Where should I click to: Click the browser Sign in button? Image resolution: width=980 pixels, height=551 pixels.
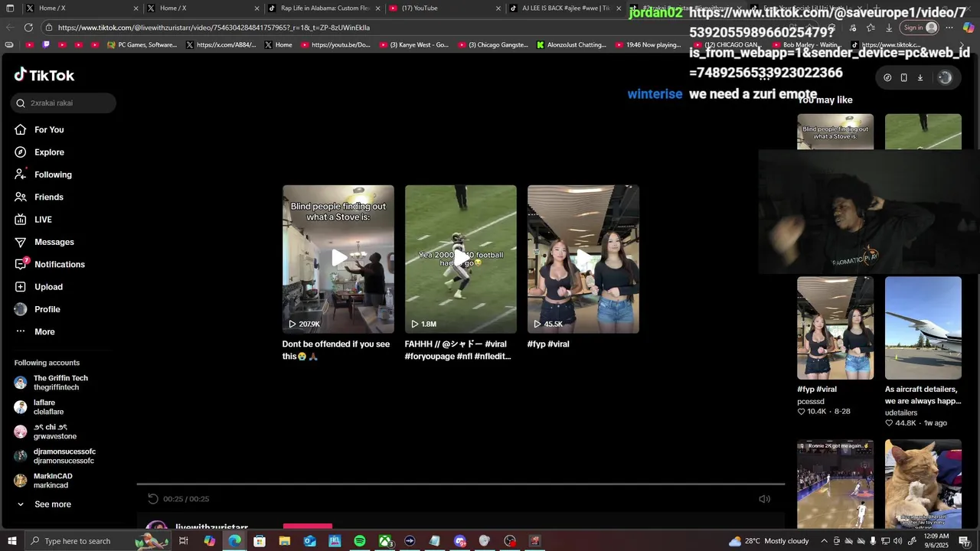pyautogui.click(x=920, y=28)
